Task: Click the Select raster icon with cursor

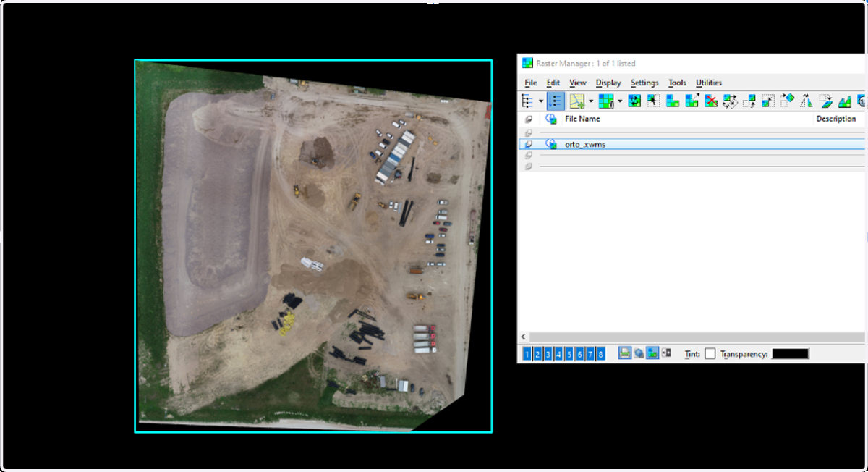Action: tap(653, 101)
